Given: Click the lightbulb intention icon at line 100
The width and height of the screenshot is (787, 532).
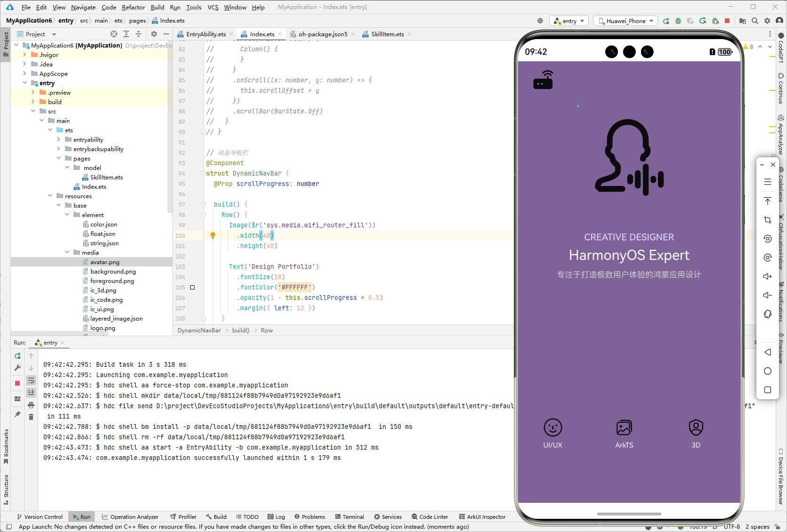Looking at the screenshot, I should [x=212, y=235].
